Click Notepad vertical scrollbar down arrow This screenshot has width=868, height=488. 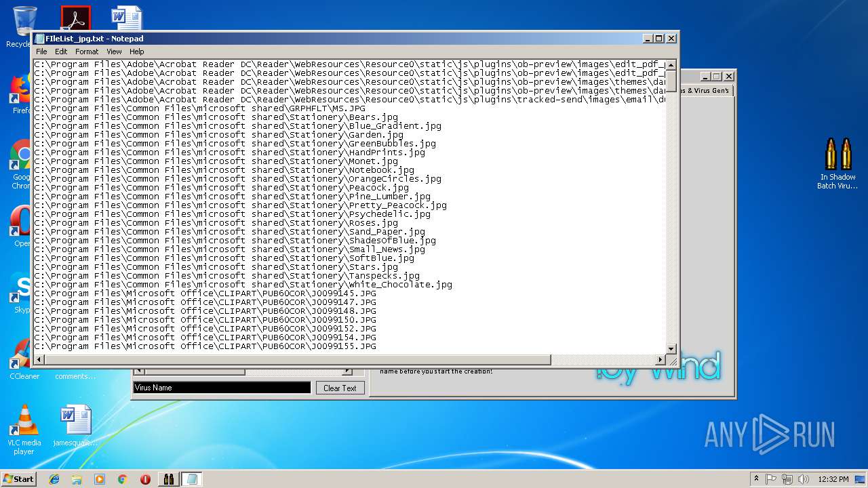point(671,349)
